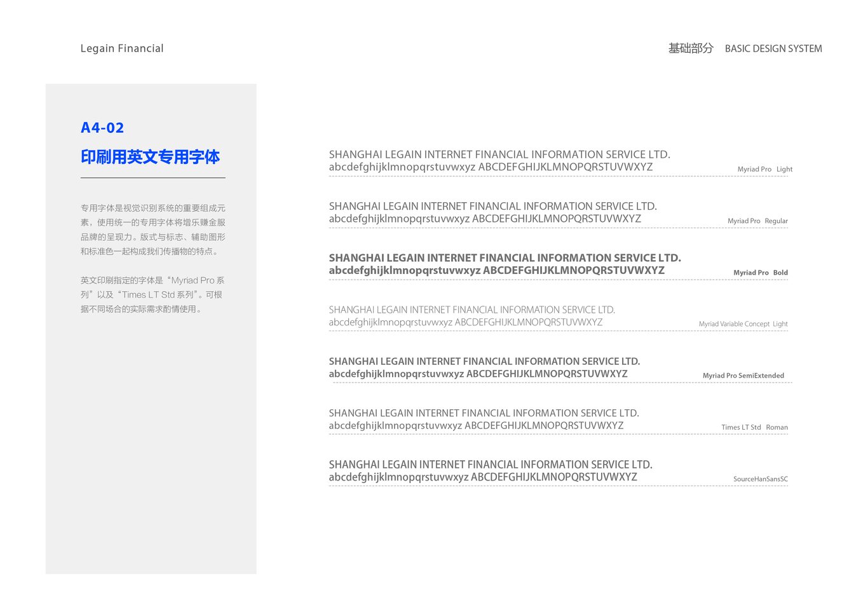This screenshot has height=614, width=868.
Task: Click the Myriad Pro Bold label
Action: click(761, 273)
